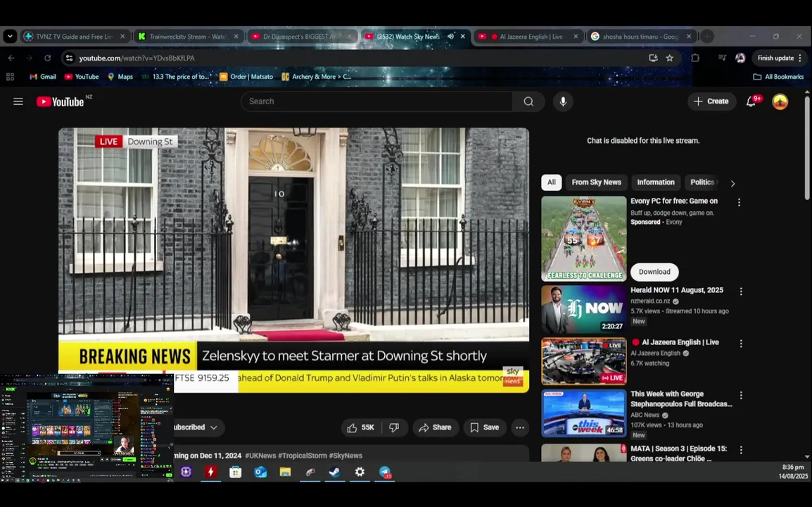Open the Order | Matsato bookmark

pyautogui.click(x=246, y=77)
